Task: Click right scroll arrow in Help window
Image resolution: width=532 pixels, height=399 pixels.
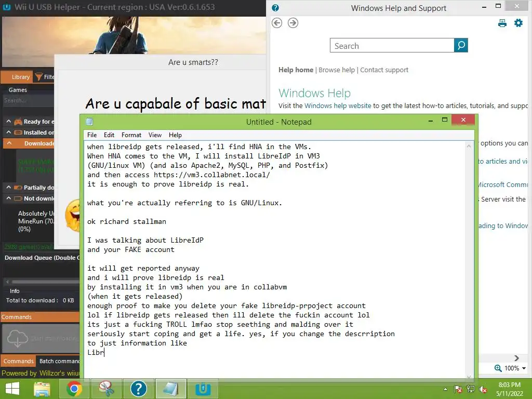Action: 516,358
